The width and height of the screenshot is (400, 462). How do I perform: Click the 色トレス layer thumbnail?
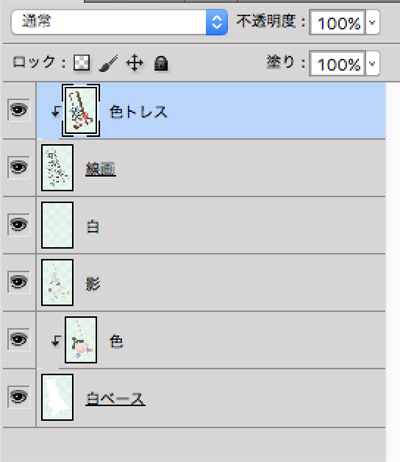(81, 110)
